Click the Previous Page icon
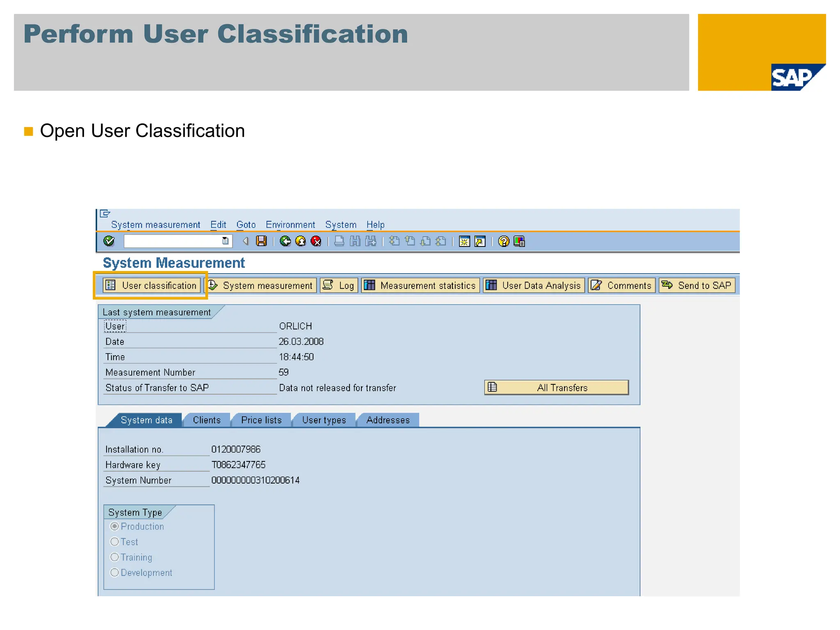The image size is (840, 630). pos(410,241)
